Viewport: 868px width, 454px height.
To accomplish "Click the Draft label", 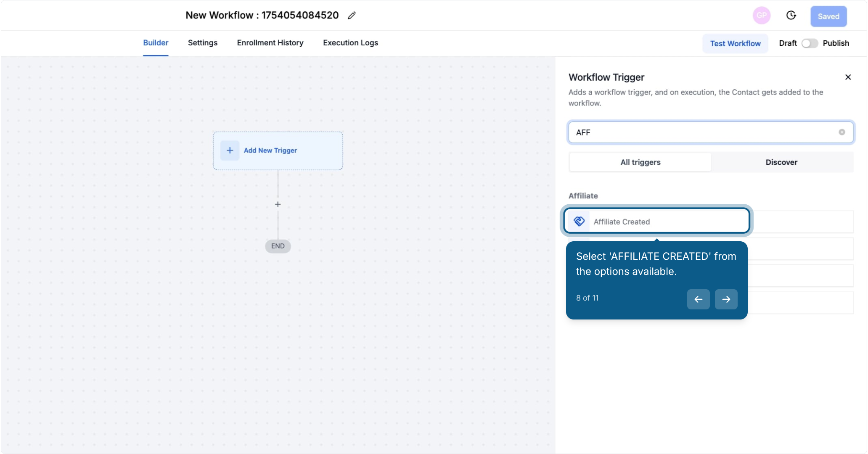I will 788,43.
